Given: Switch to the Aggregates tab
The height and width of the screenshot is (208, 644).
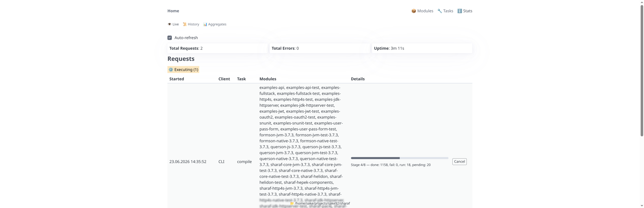Looking at the screenshot, I should coord(215,24).
